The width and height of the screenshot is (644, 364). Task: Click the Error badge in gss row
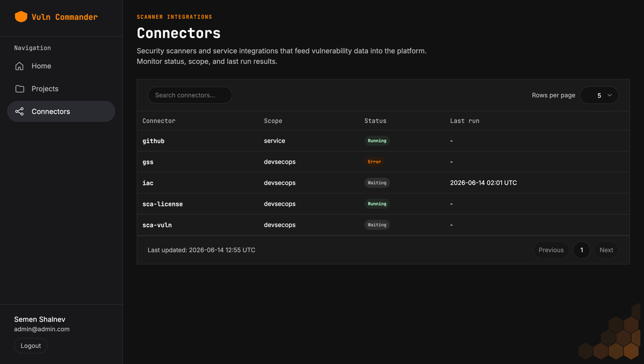pos(374,162)
